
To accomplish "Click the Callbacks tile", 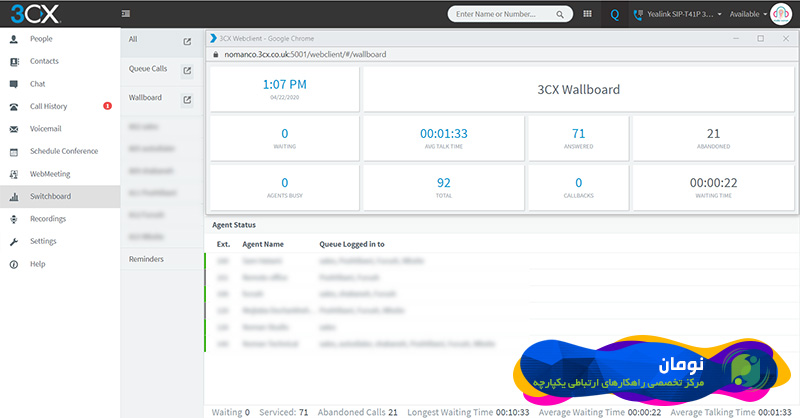I will click(578, 188).
